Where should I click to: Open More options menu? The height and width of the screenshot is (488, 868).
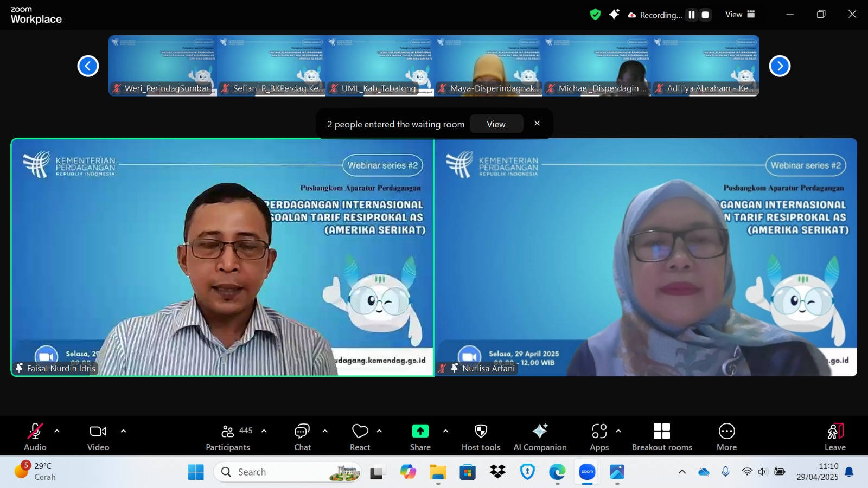[727, 436]
